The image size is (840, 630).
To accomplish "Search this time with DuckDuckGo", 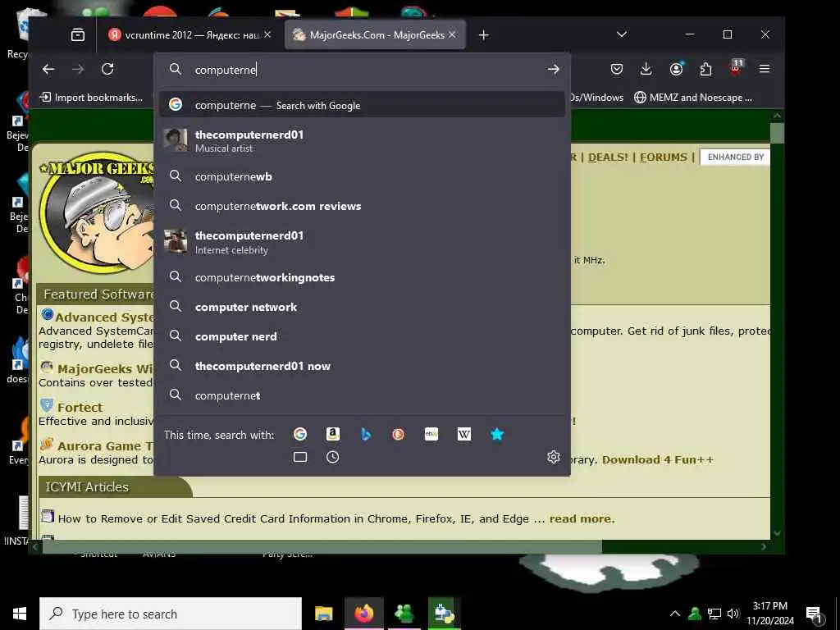I will click(x=398, y=435).
